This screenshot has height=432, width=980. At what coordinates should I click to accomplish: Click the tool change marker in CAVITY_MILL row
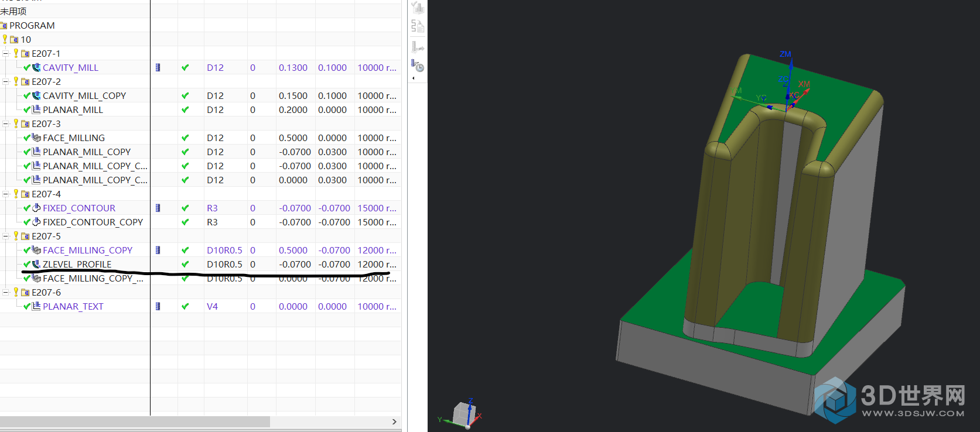(158, 67)
